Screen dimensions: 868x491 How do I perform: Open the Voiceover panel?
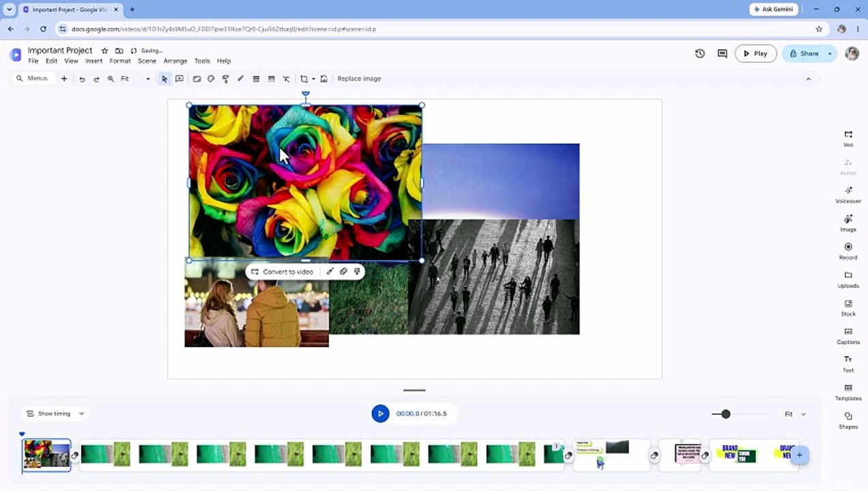848,195
